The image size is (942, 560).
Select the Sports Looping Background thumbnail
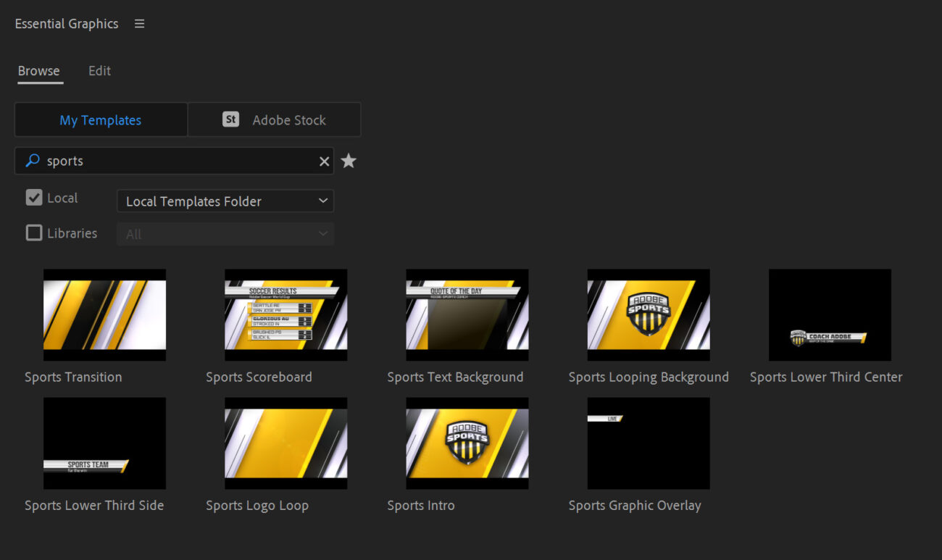(x=648, y=314)
